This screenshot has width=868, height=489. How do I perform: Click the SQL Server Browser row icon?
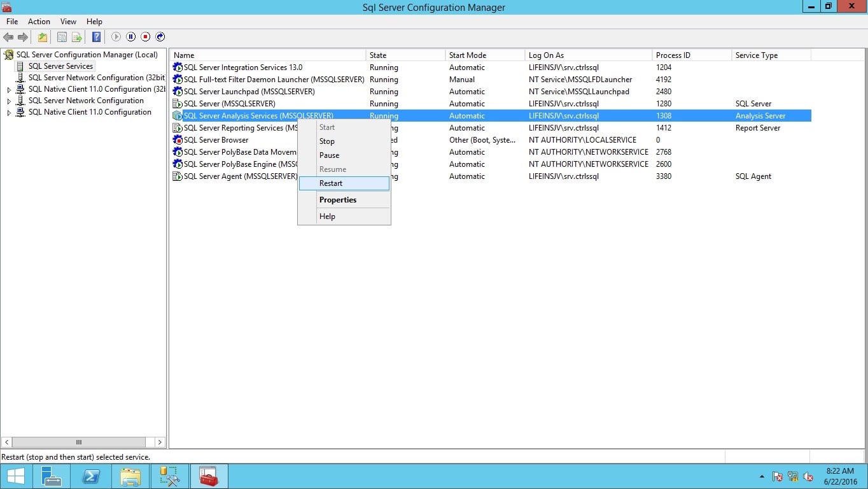coord(178,140)
